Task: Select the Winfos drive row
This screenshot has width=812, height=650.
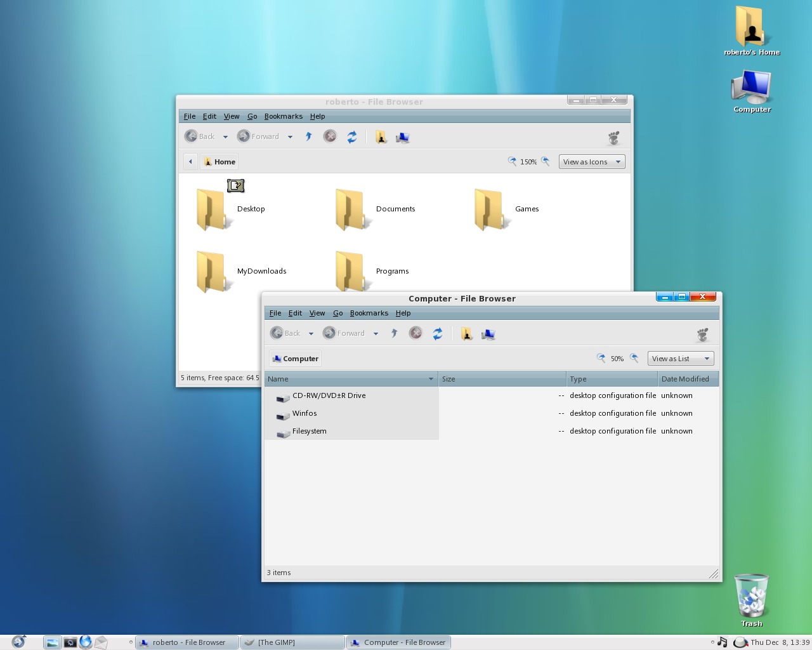Action: pos(492,413)
